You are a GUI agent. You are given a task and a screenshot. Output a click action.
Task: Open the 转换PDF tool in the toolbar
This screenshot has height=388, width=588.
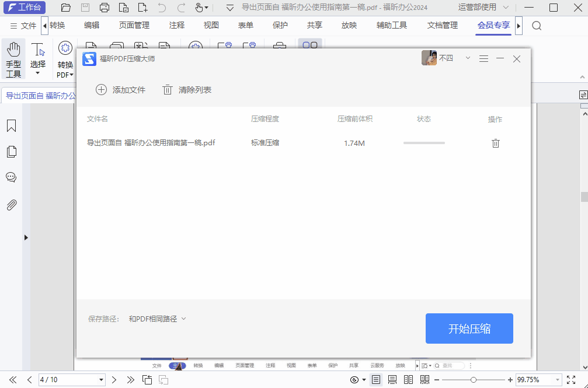pos(64,59)
